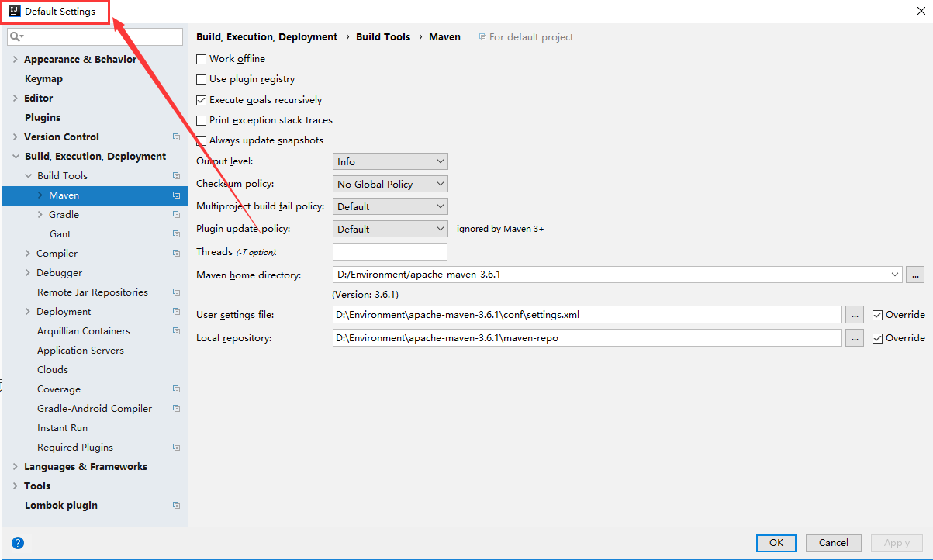The image size is (933, 560).
Task: Expand the Appearance & Behavior section
Action: click(16, 60)
